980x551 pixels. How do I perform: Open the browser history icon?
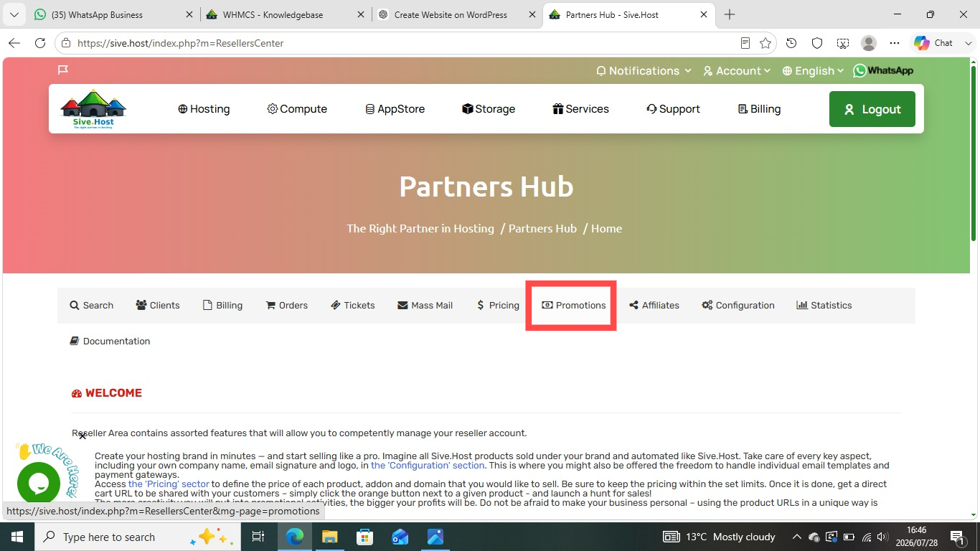(x=791, y=43)
